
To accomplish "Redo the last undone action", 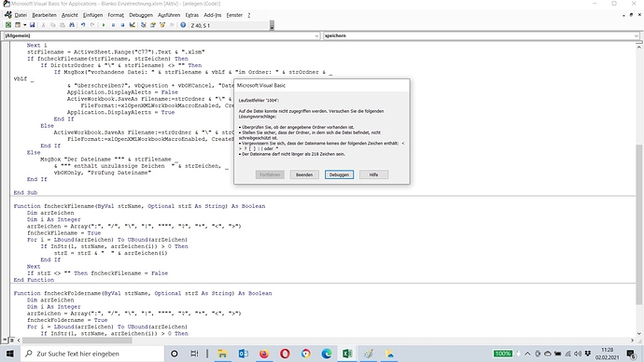I will click(x=92, y=25).
